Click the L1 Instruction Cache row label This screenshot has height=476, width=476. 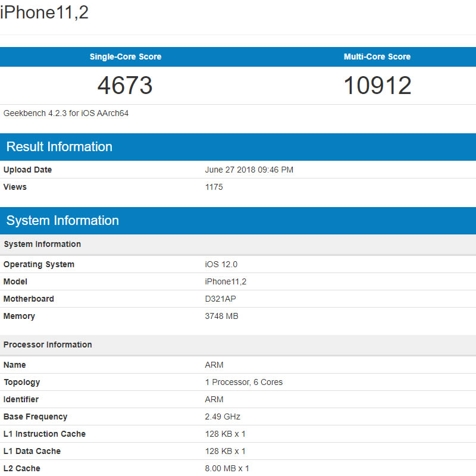(45, 434)
